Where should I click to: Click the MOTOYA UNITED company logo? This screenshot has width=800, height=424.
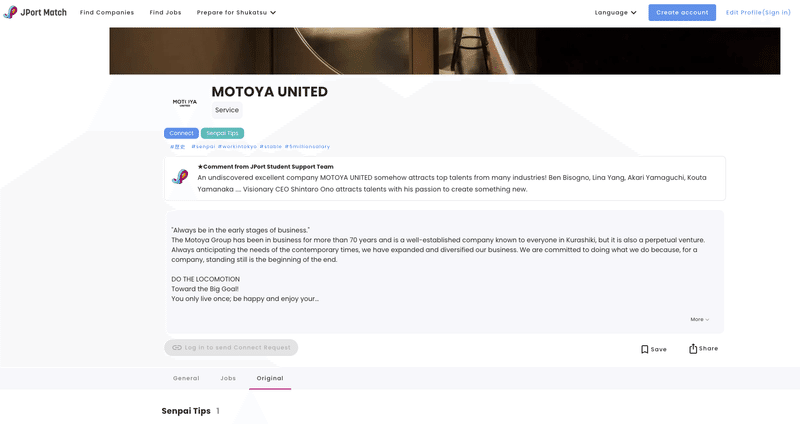(185, 103)
